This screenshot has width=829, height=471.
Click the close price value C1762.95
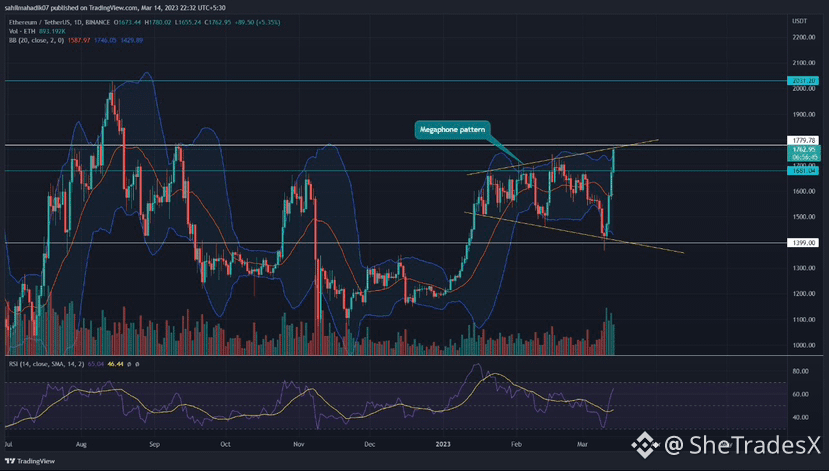tap(218, 22)
